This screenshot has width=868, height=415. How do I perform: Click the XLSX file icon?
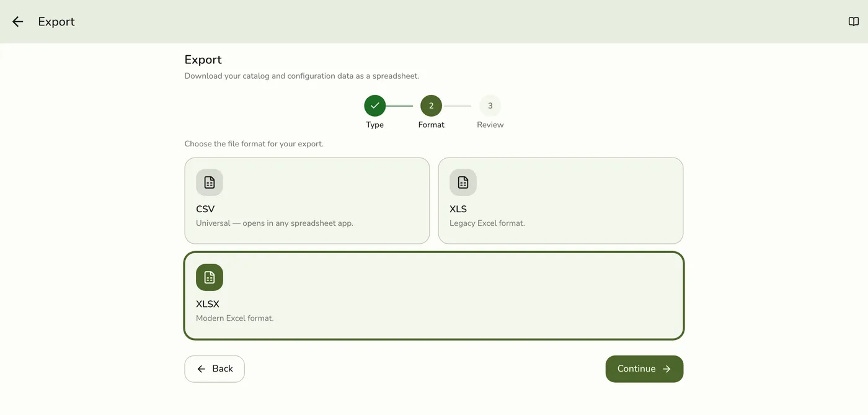coord(210,277)
